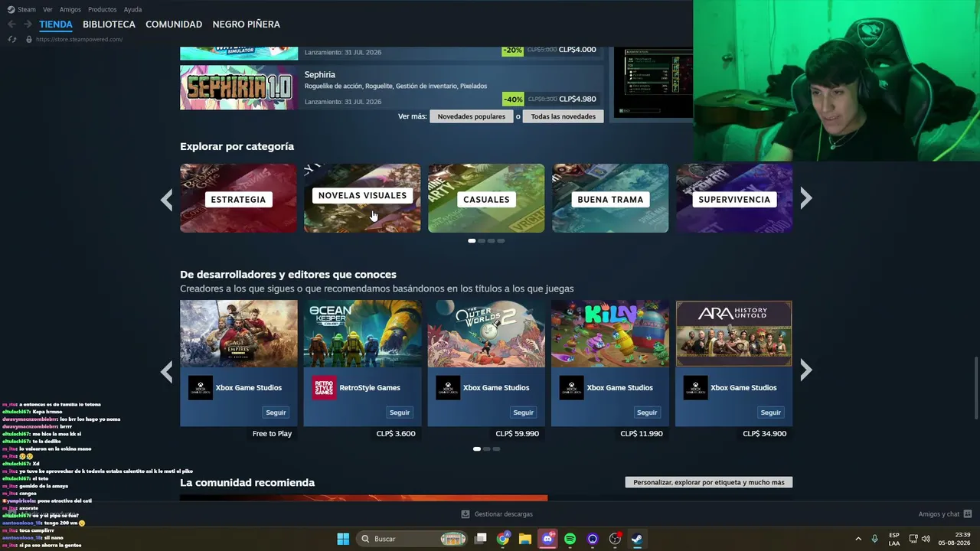Click the store page vertical scrollbar

click(x=975, y=388)
